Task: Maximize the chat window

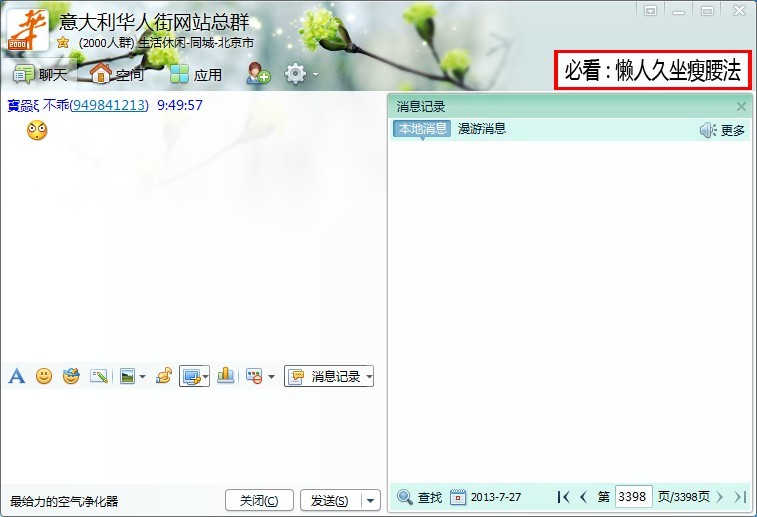Action: pos(707,10)
